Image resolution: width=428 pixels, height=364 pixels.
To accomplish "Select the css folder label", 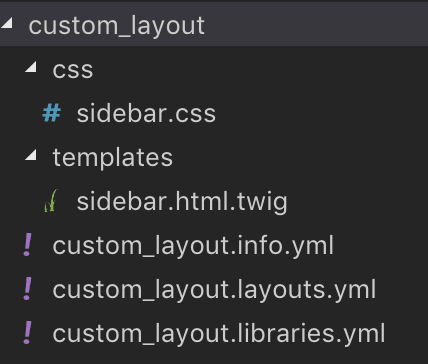I will [x=73, y=70].
